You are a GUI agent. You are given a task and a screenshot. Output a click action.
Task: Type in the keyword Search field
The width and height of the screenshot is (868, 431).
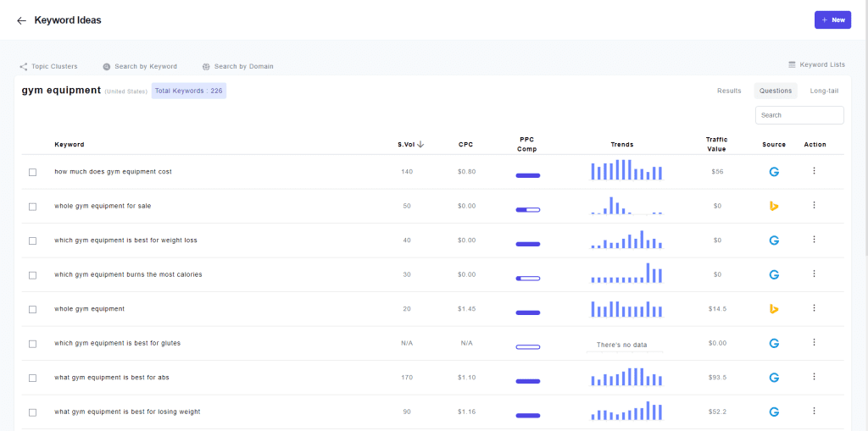pyautogui.click(x=798, y=115)
